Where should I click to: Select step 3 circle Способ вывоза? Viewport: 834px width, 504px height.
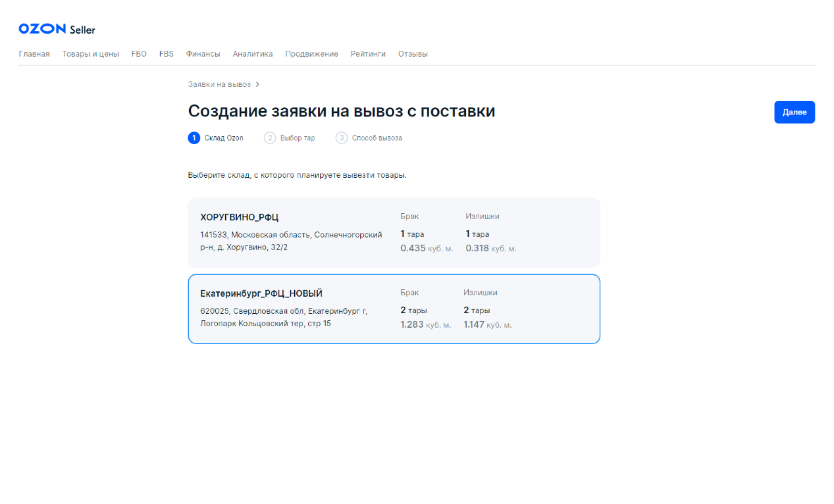click(341, 138)
